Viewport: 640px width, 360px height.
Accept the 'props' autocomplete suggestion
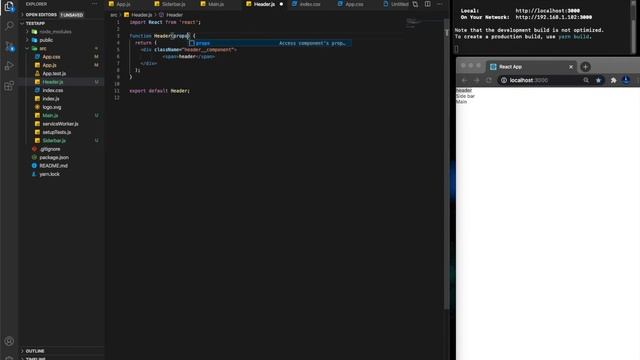[269, 43]
